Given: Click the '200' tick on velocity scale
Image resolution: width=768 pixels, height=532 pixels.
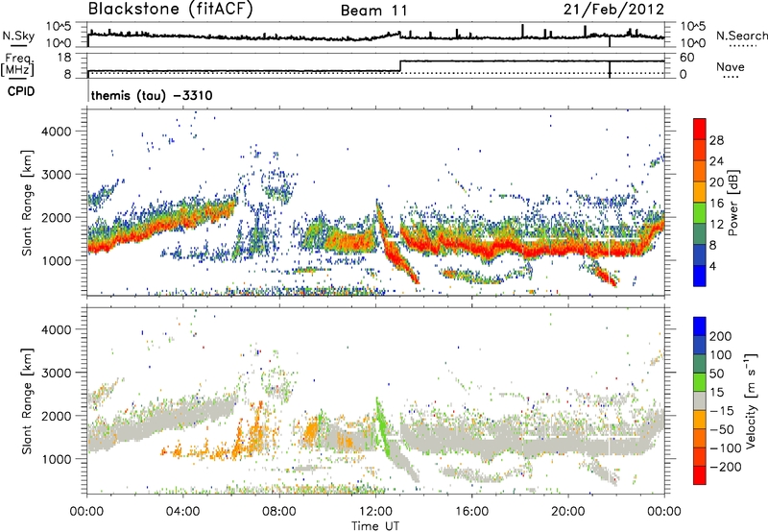Looking at the screenshot, I should (x=720, y=336).
